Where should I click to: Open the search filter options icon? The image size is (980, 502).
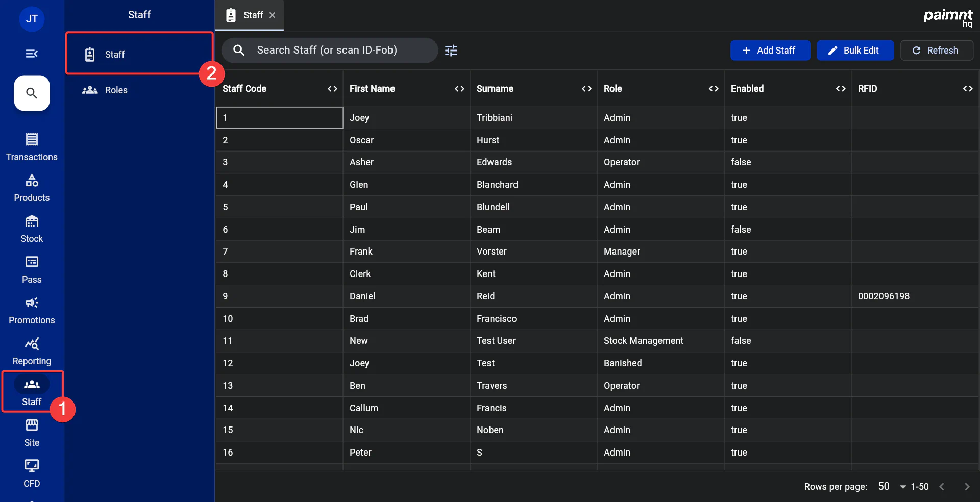pos(451,51)
